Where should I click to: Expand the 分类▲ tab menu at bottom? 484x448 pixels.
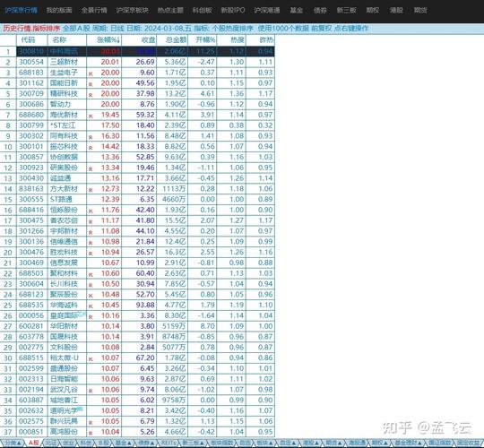(13, 443)
